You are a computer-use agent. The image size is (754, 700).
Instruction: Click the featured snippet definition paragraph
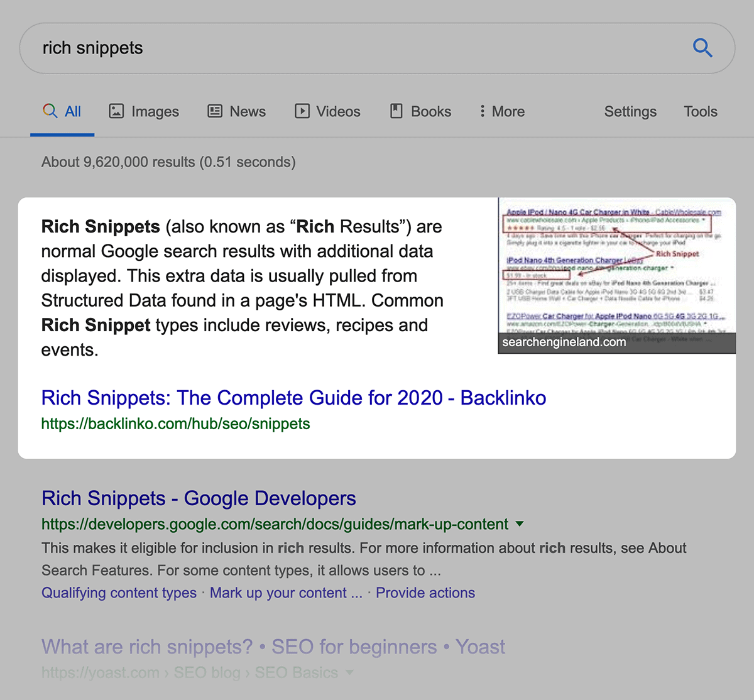[243, 288]
